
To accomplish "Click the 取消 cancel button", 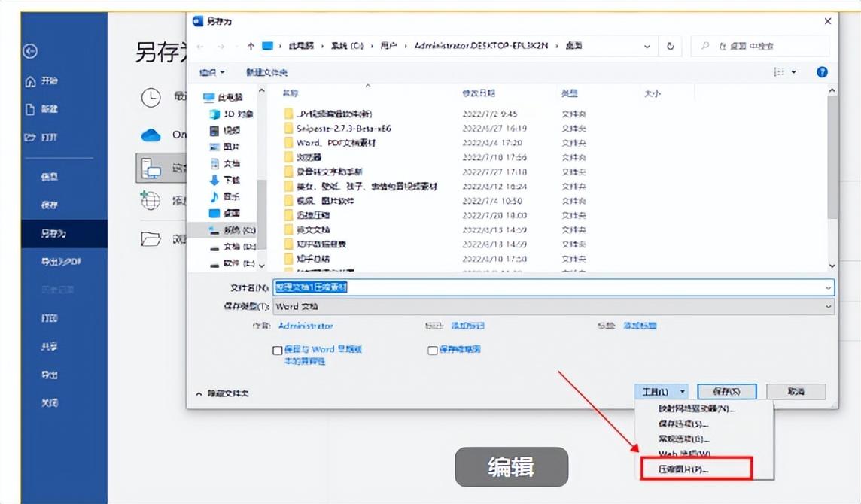I will point(796,391).
